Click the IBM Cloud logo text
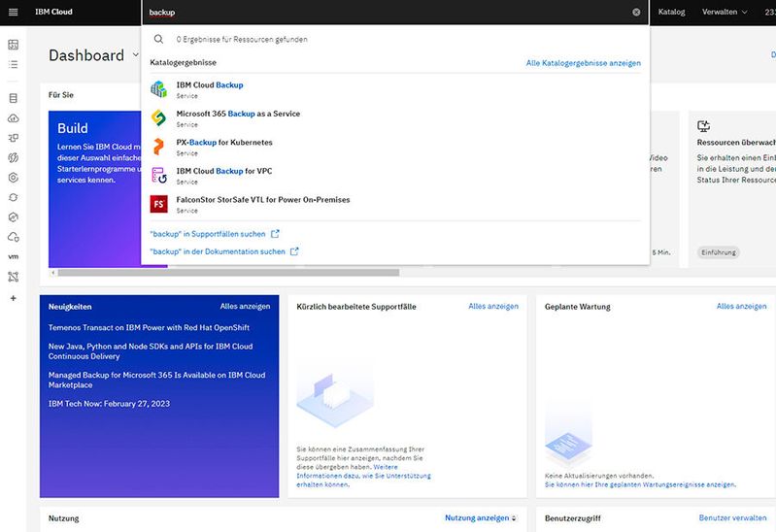Viewport: 776px width, 532px height. click(53, 12)
